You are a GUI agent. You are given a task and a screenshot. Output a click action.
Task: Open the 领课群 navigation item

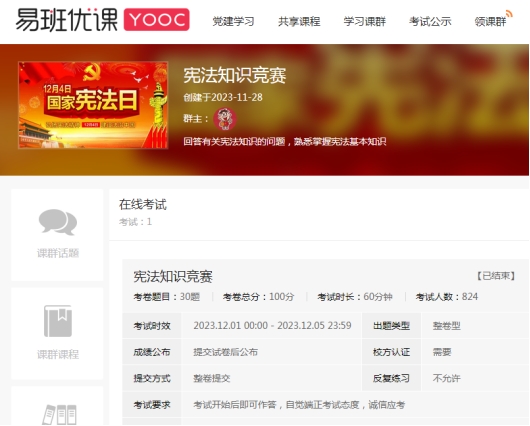coord(490,22)
